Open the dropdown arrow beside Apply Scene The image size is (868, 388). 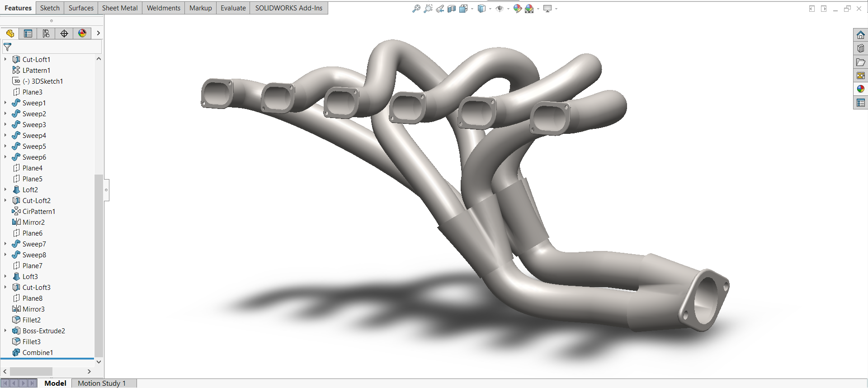coord(538,9)
